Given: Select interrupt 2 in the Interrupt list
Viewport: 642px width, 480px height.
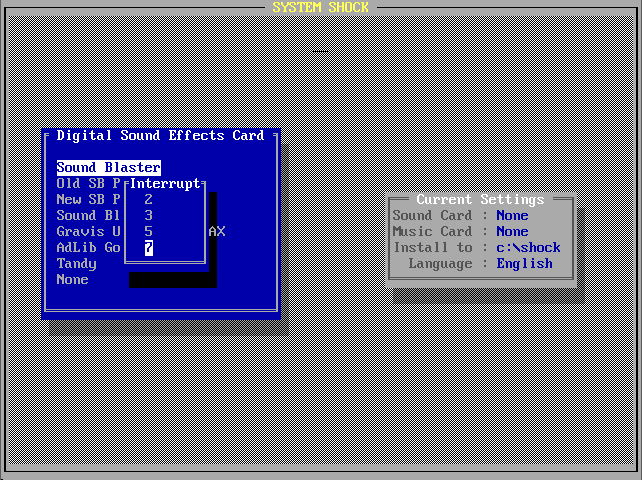Looking at the screenshot, I should tap(148, 200).
